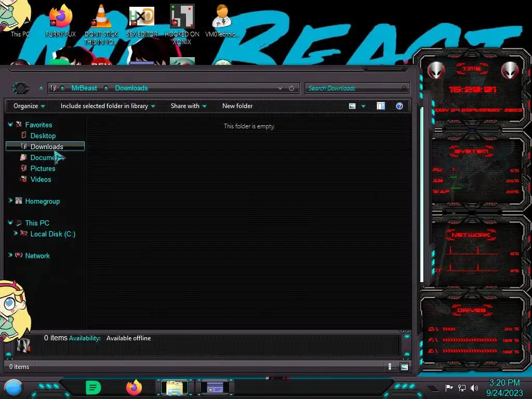The width and height of the screenshot is (532, 399).
Task: Click the Change your view icon
Action: [352, 106]
